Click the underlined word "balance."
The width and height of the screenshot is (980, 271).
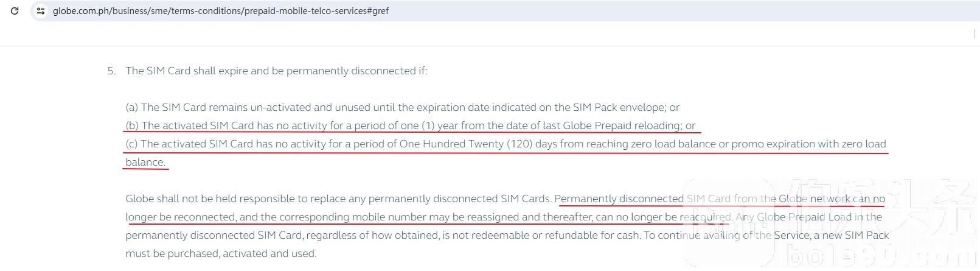coord(145,162)
